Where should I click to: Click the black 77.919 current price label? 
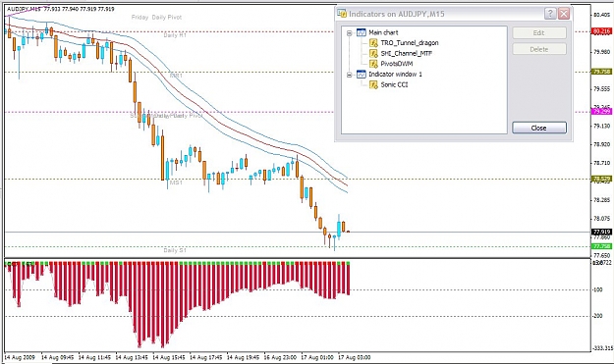[x=602, y=232]
